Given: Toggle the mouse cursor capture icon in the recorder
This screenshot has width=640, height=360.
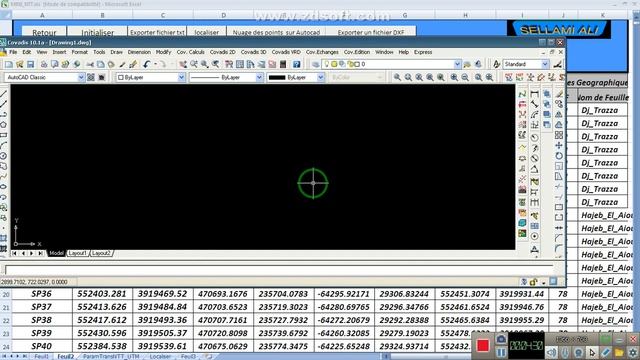Looking at the screenshot, I should pos(592,352).
